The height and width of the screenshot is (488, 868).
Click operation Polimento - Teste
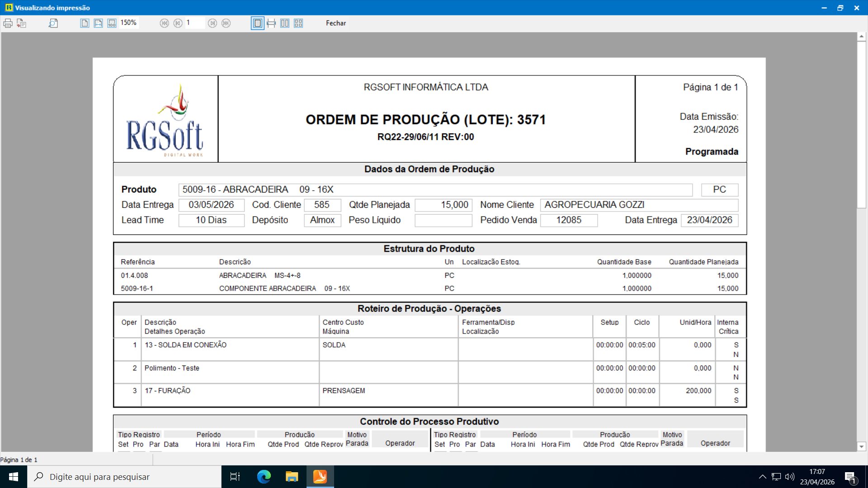tap(172, 368)
